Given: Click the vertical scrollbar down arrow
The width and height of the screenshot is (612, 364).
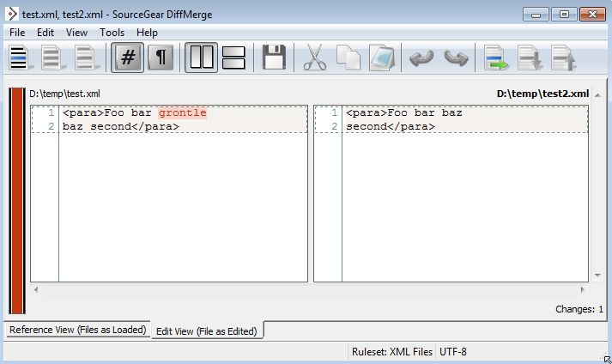Looking at the screenshot, I should tap(597, 276).
